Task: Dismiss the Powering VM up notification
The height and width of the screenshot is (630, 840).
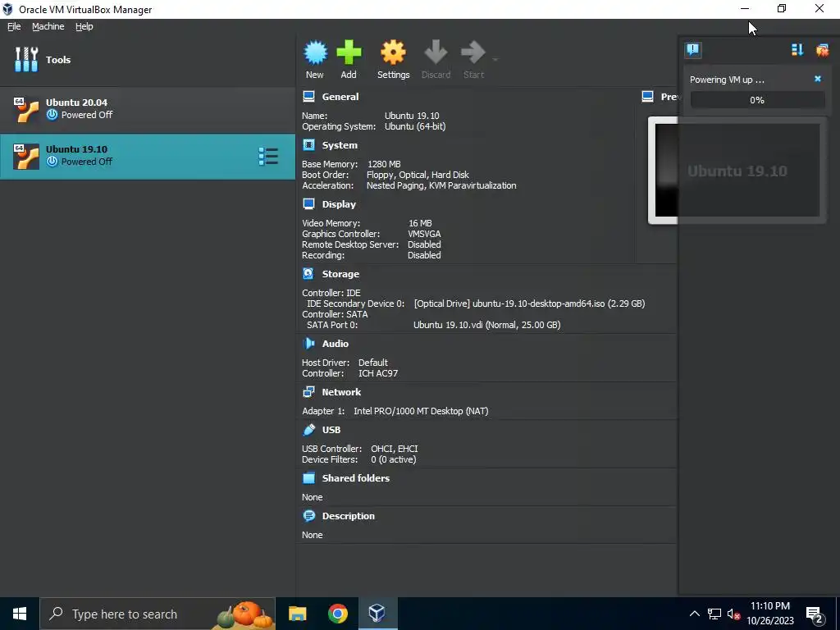Action: coord(818,79)
